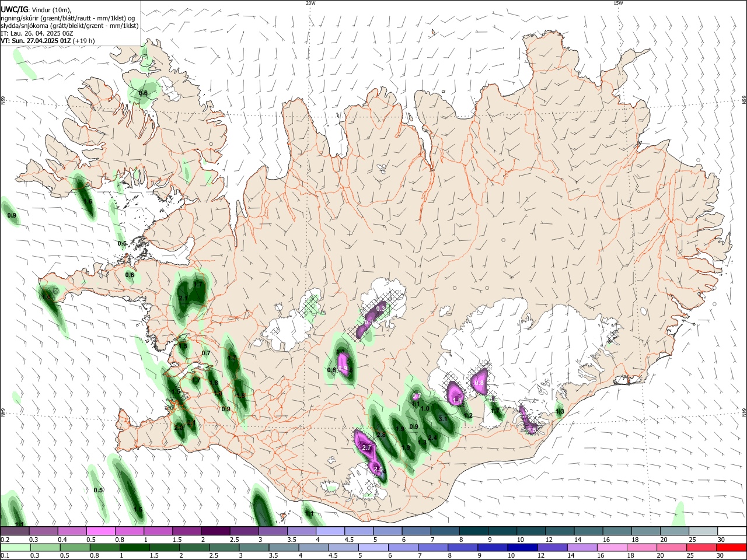Viewport: 747px width, 560px height.
Task: Click the '2.4' precipitation value on map
Action: click(x=432, y=438)
